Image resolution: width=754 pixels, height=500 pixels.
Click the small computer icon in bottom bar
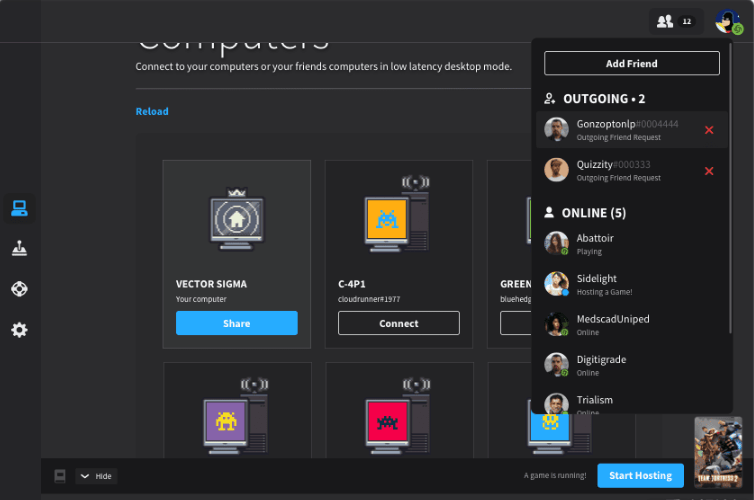pos(59,476)
